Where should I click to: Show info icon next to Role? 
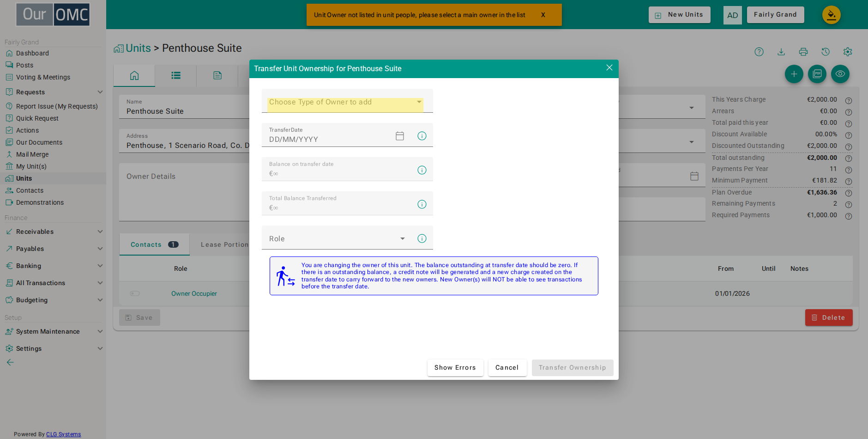[x=422, y=238]
